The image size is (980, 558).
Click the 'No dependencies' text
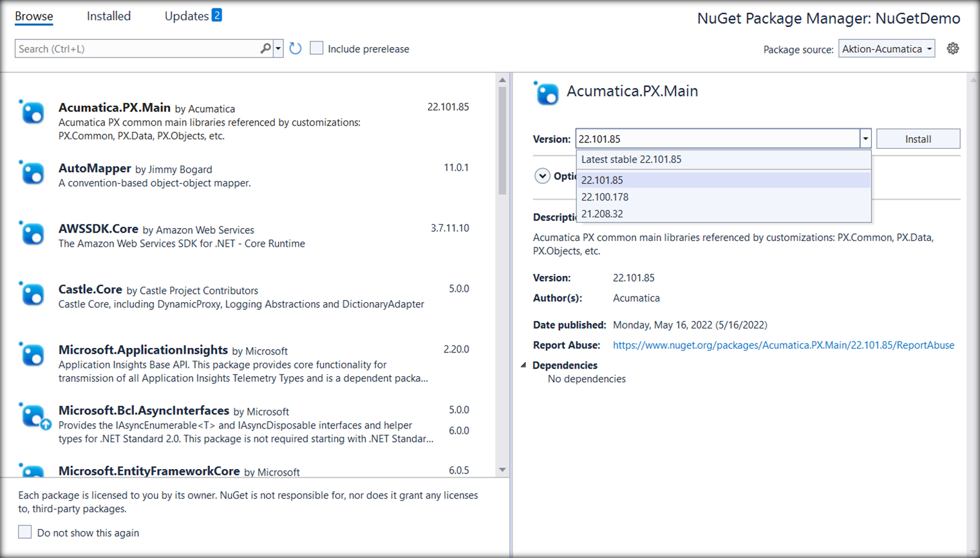[x=587, y=379]
